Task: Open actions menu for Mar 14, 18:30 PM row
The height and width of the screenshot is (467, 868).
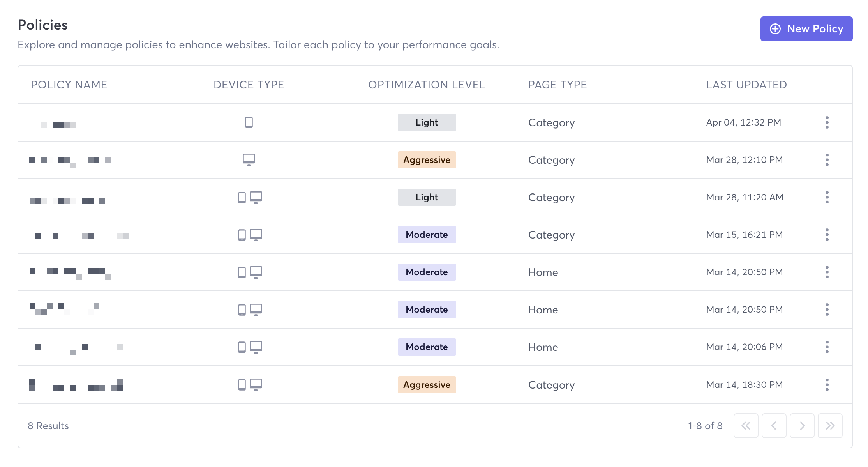Action: 827,385
